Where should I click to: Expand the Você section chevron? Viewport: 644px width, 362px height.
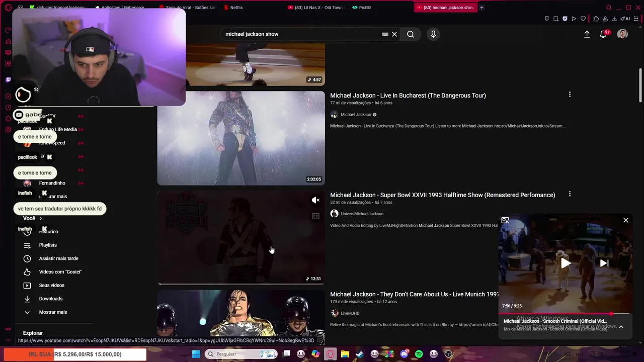coord(40,218)
